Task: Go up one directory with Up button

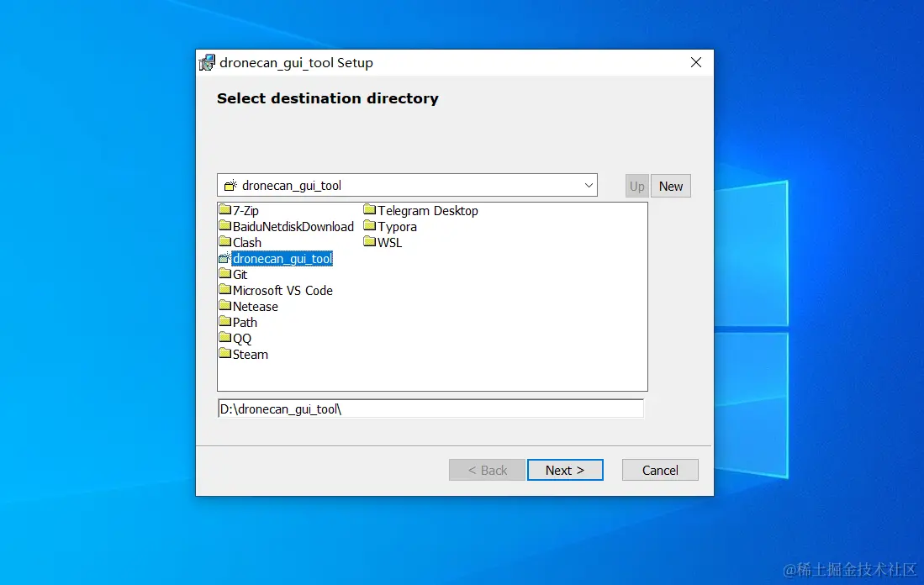Action: pyautogui.click(x=637, y=186)
